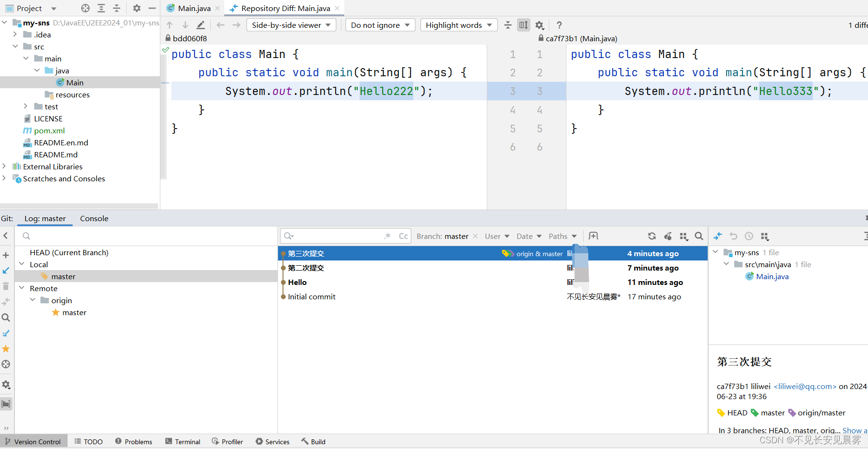Expand the .idea folder
Viewport: 868px width, 449px height.
(15, 35)
